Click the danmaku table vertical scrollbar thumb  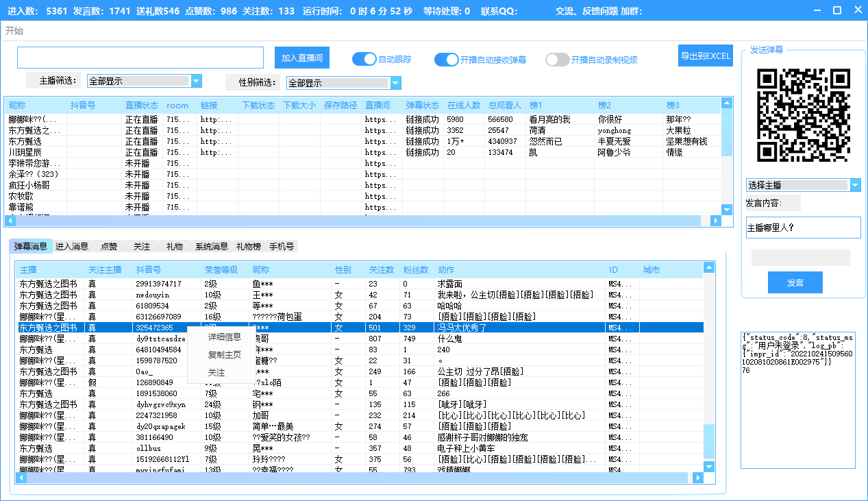click(x=709, y=441)
